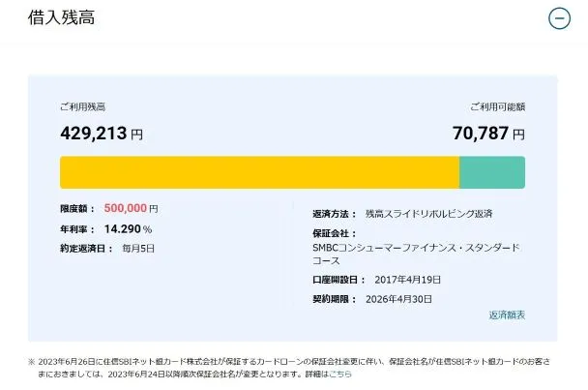
Task: Click the 返済方法 label
Action: tap(334, 213)
